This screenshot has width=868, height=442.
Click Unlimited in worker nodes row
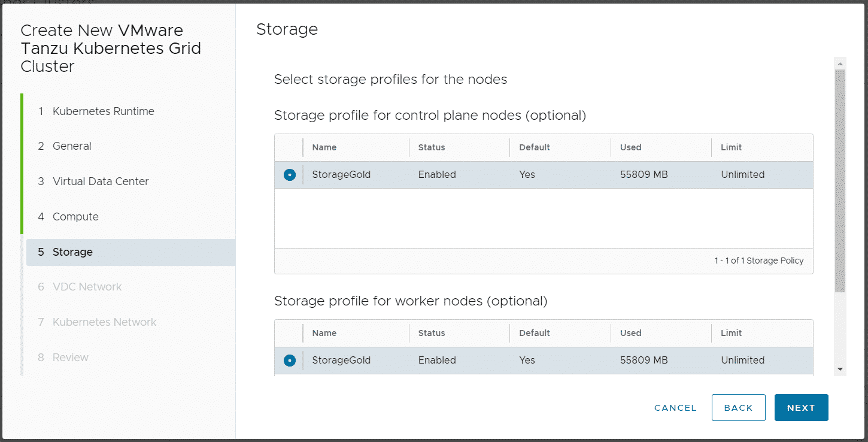743,361
